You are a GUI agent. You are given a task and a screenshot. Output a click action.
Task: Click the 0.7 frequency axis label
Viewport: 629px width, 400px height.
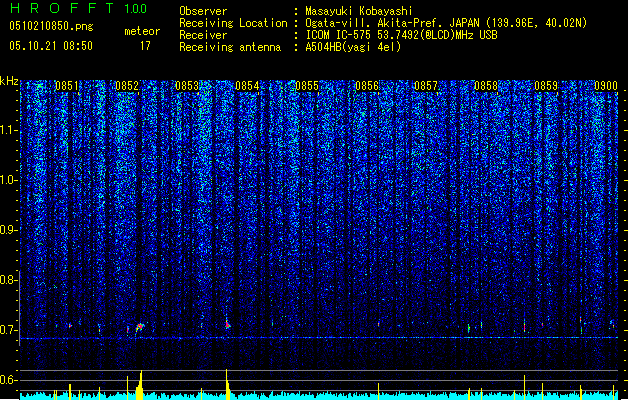[9, 330]
